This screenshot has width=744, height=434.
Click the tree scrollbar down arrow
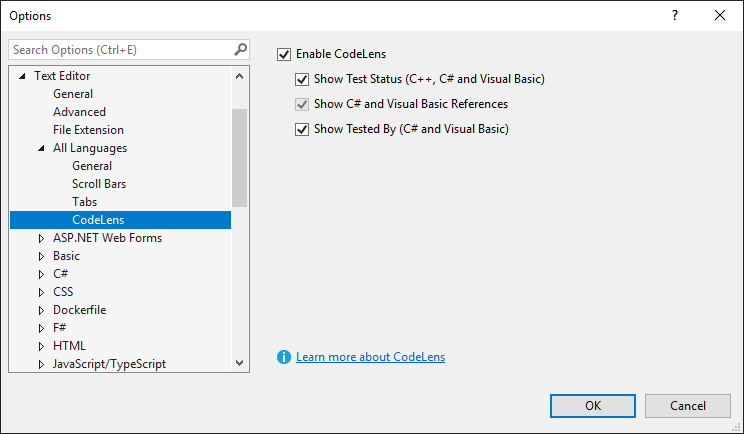point(240,363)
